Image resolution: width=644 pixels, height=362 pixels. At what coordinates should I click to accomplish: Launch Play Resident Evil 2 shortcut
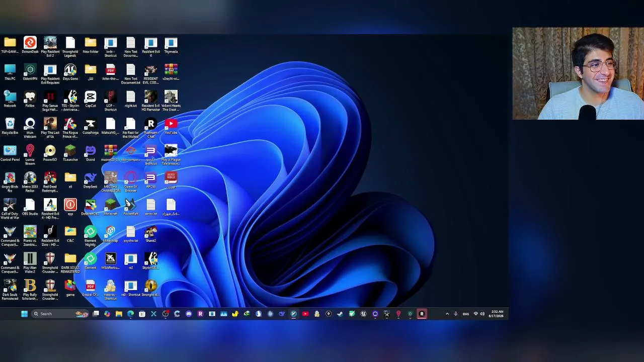[50, 47]
